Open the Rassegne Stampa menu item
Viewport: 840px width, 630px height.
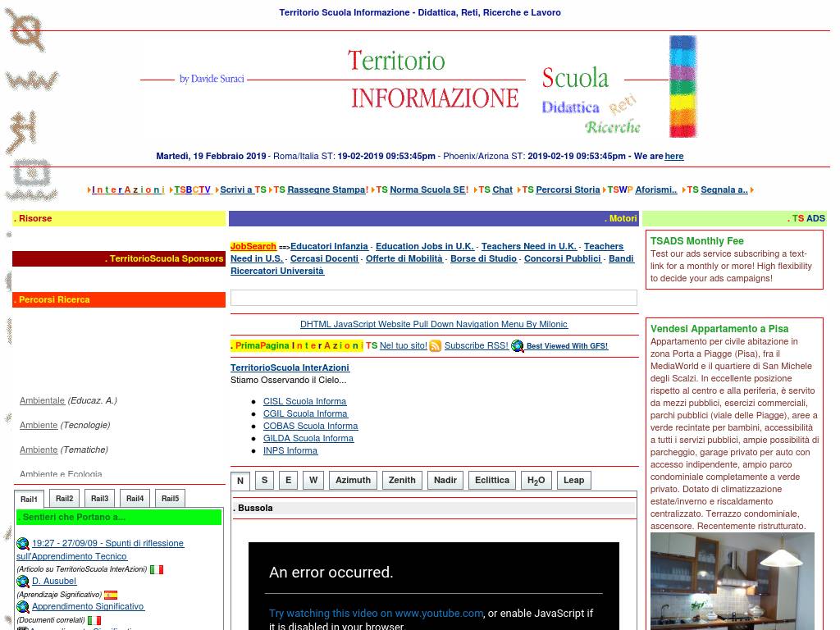coord(327,190)
